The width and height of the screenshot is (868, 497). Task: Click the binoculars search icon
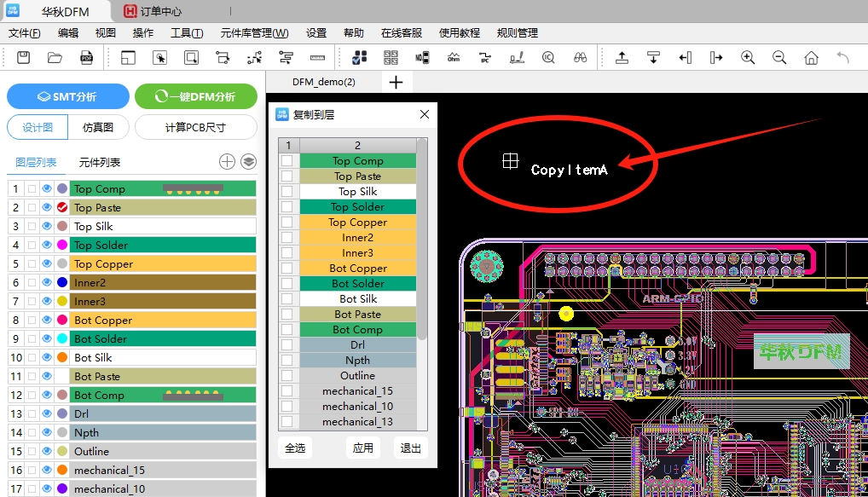[580, 58]
